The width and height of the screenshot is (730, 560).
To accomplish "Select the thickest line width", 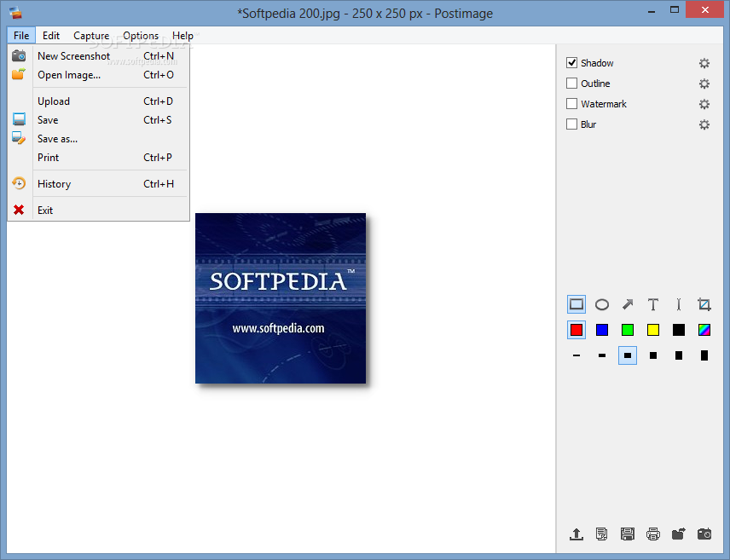I will 704,355.
